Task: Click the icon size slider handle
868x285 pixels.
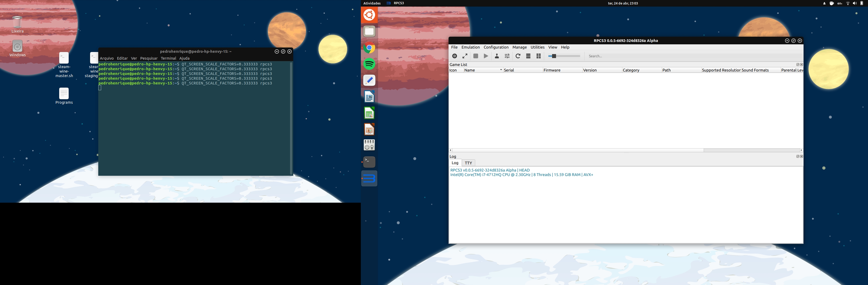Action: point(554,56)
